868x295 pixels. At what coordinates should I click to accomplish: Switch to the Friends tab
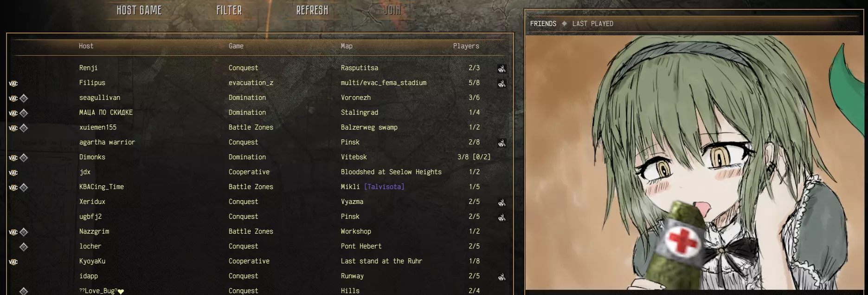coord(543,24)
